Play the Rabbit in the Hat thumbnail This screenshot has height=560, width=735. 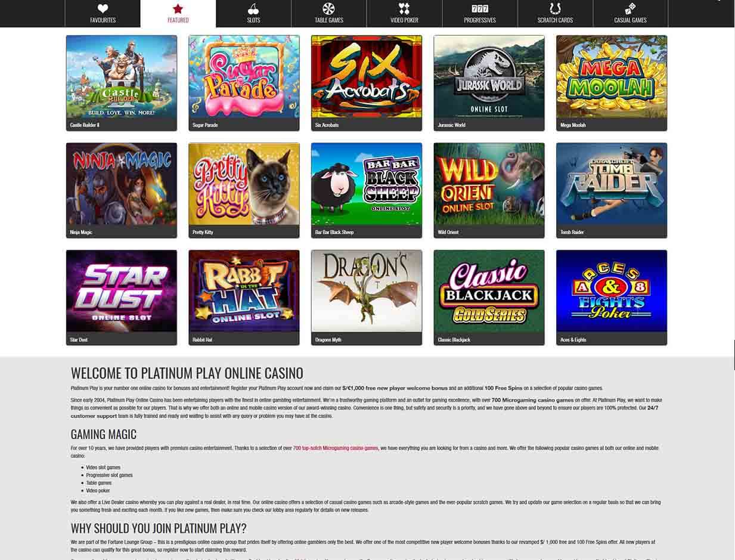tap(244, 292)
